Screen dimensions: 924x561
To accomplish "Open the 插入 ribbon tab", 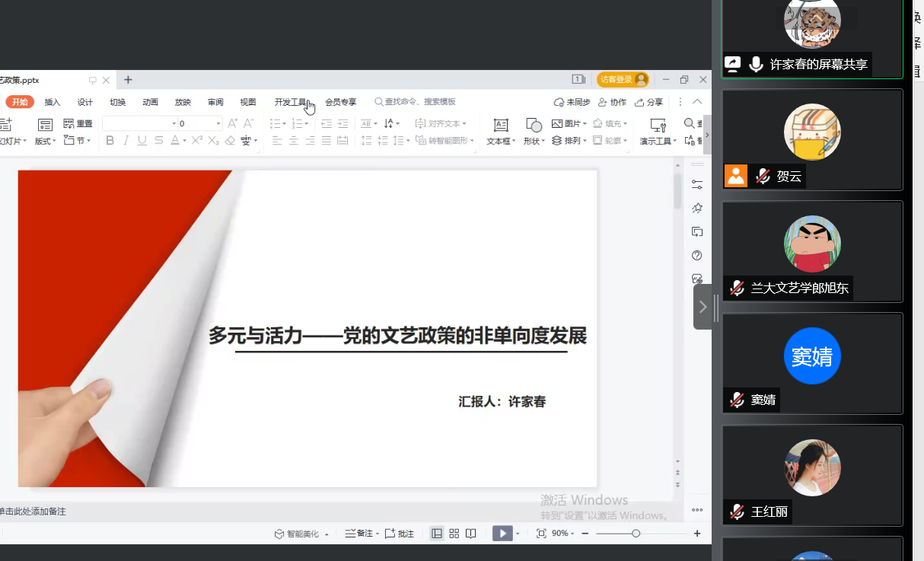I will point(53,102).
